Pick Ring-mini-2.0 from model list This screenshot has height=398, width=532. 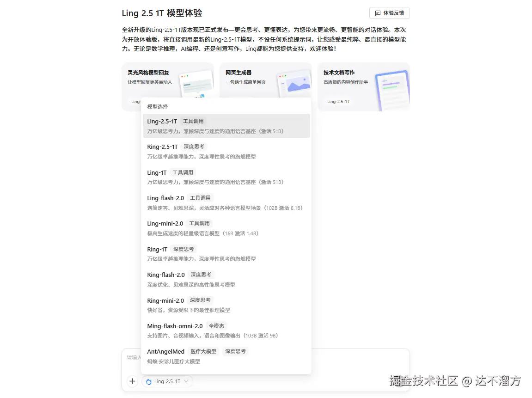(x=226, y=305)
